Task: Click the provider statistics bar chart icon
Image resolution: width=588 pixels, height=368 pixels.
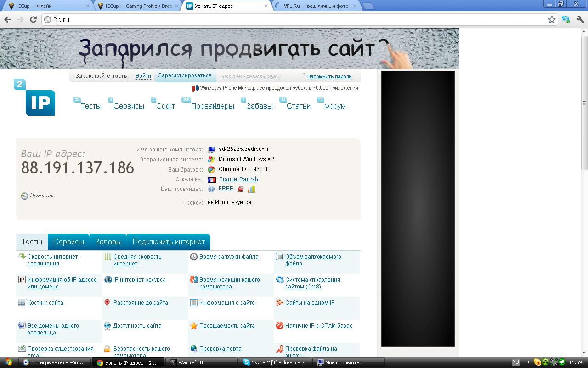Action: click(x=251, y=189)
